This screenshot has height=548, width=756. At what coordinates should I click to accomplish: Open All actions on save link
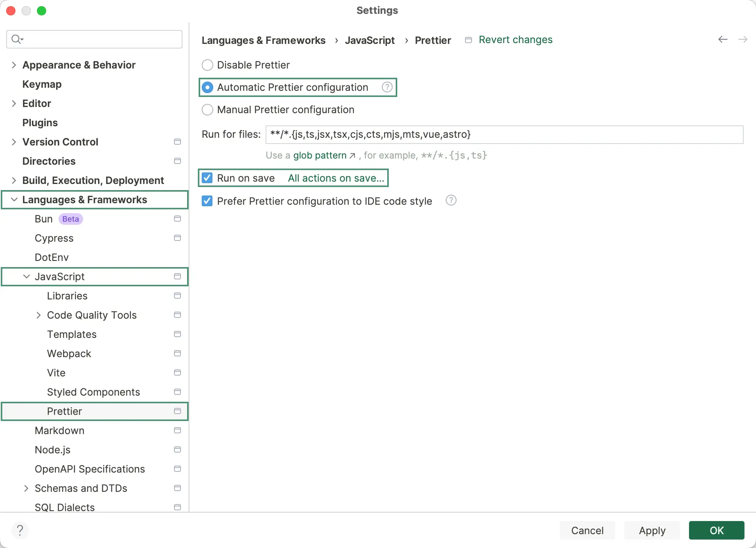click(x=336, y=178)
